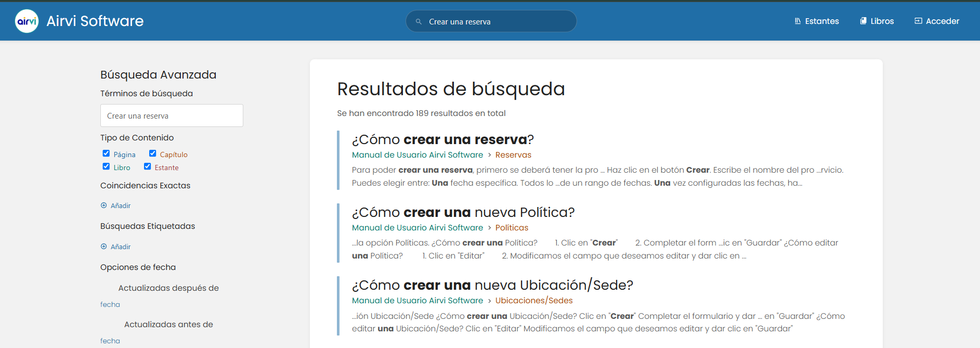Click the magnifier icon in header search

click(419, 22)
